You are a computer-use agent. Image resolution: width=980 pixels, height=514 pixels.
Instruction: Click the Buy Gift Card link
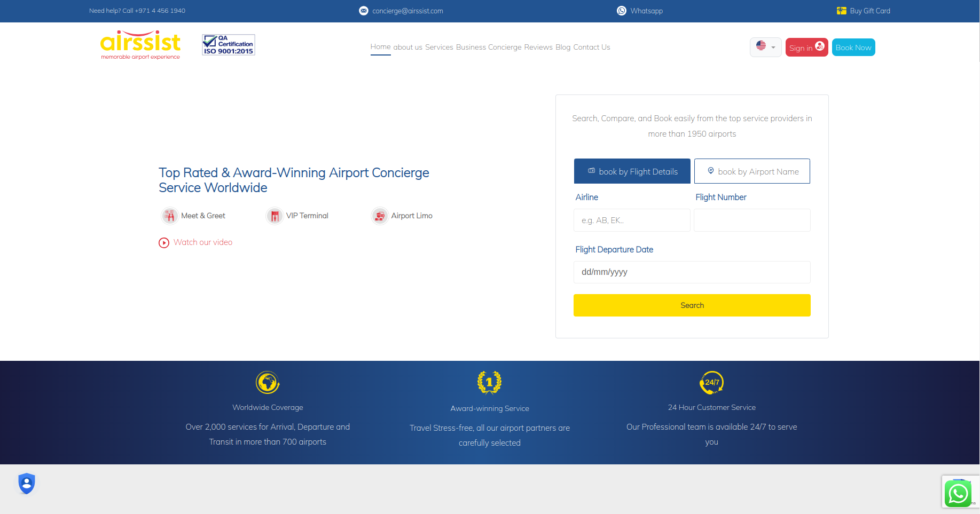[x=864, y=11]
